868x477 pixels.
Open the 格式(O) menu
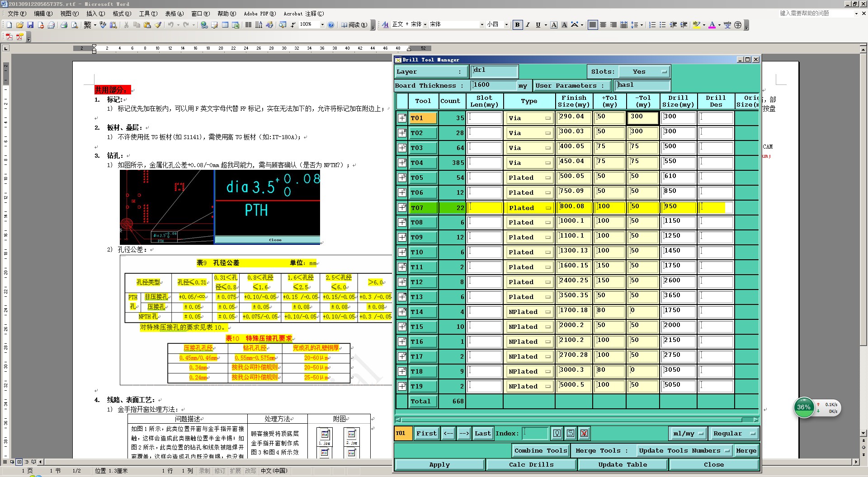(x=122, y=14)
